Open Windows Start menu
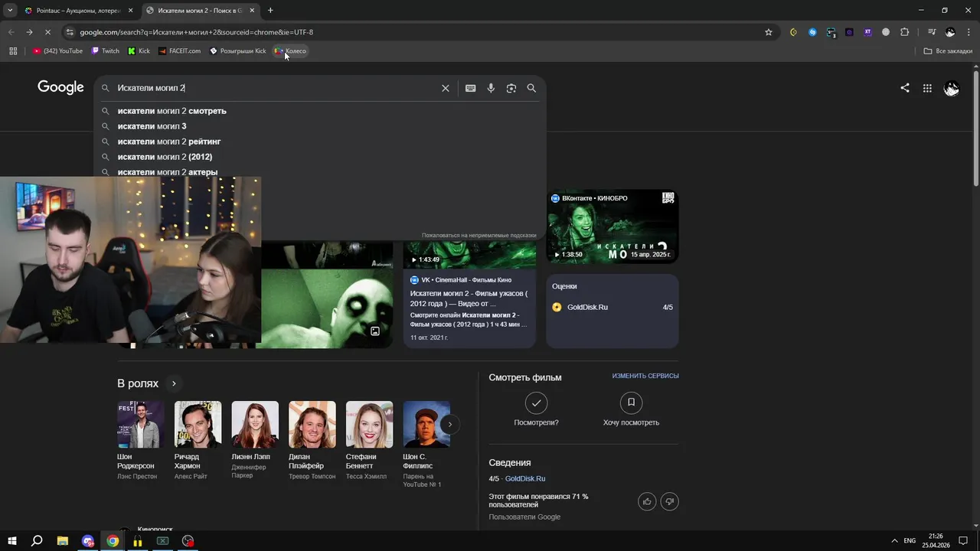The height and width of the screenshot is (551, 980). tap(13, 540)
